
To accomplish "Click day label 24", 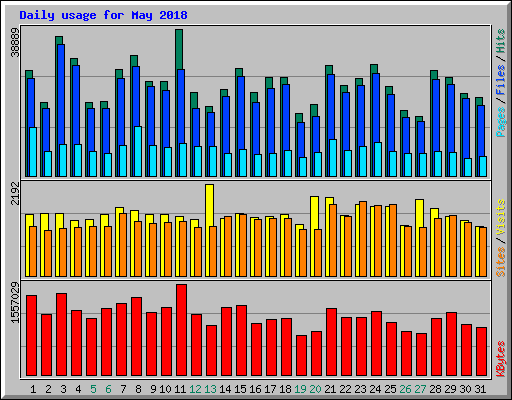I will pyautogui.click(x=375, y=389).
